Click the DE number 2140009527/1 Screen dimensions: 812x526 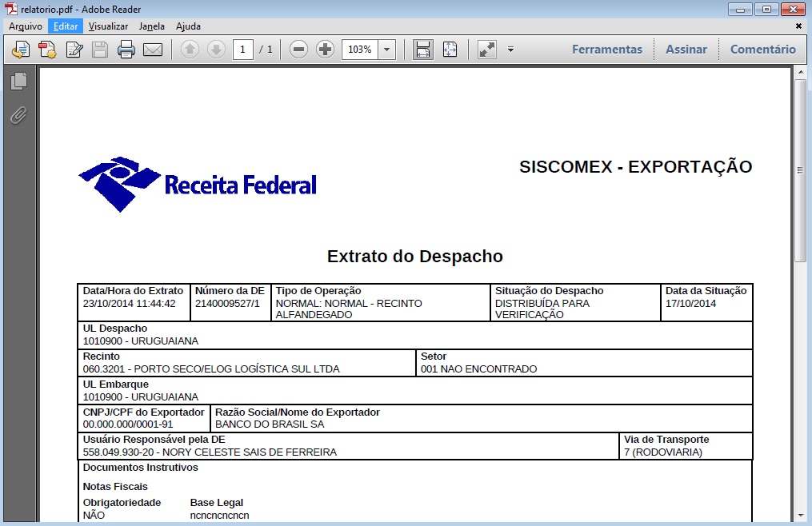(227, 304)
